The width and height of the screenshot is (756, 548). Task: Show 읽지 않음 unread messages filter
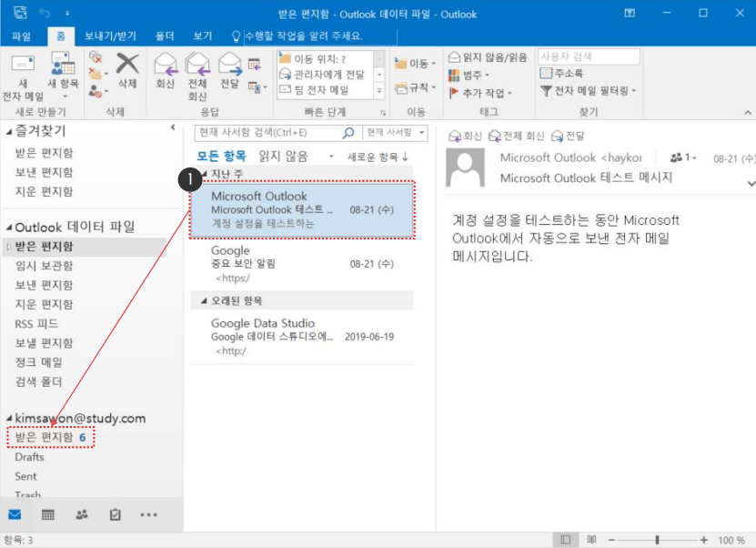(x=283, y=157)
